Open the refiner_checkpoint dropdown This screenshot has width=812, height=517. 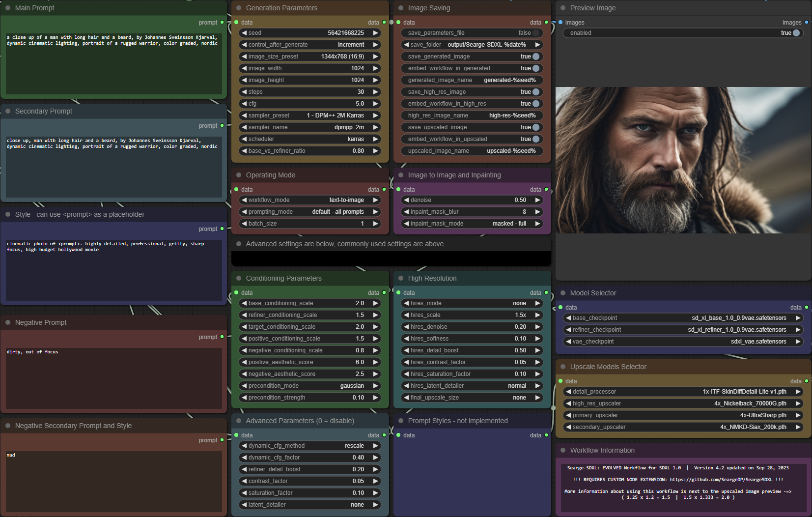tap(683, 330)
